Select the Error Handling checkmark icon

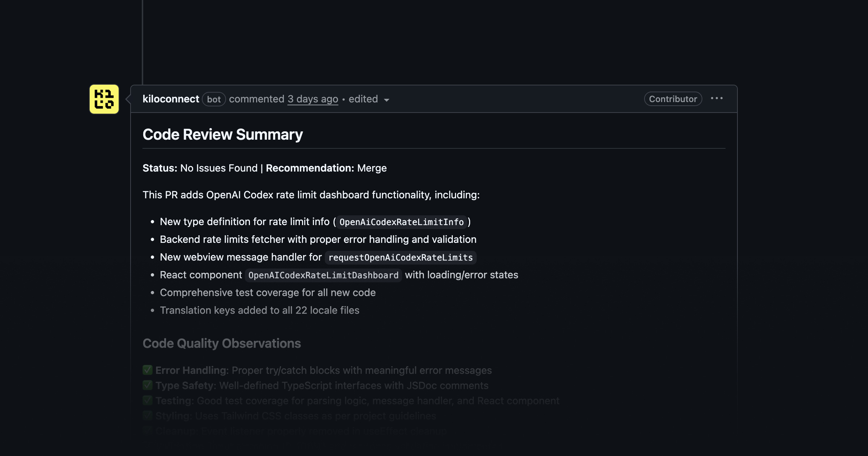[x=147, y=370]
